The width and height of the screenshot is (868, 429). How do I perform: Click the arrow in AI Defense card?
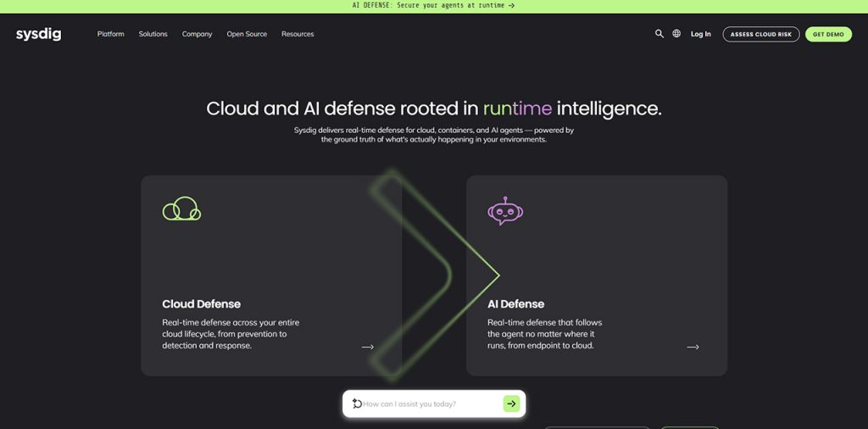(x=693, y=347)
